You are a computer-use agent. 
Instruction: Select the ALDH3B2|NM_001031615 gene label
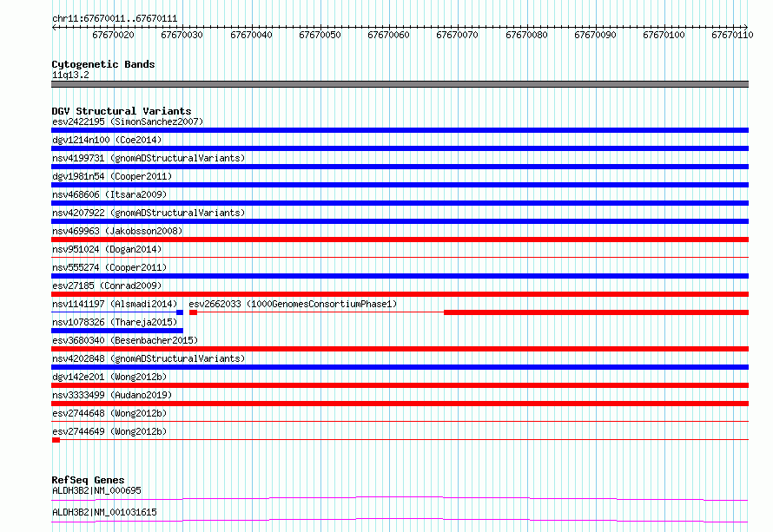tap(104, 512)
